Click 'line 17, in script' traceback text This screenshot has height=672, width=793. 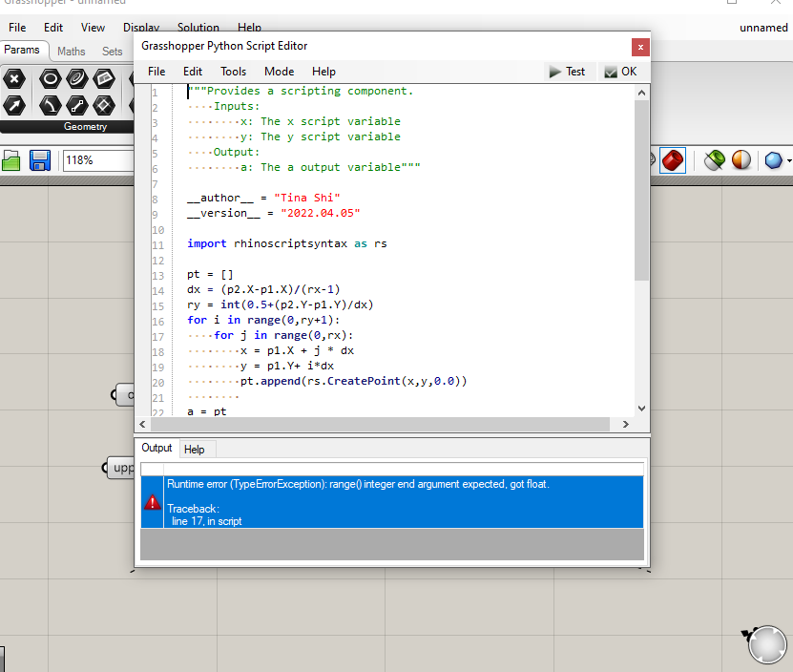click(206, 521)
